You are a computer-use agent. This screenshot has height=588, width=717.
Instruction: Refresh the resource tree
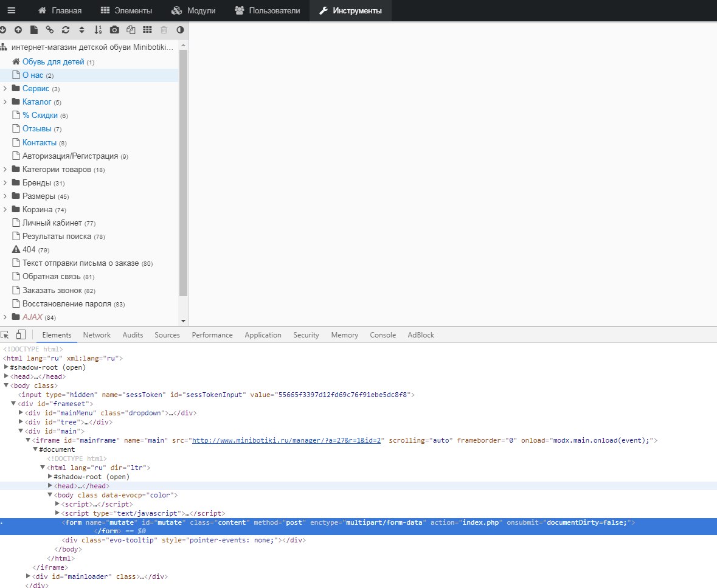pyautogui.click(x=66, y=30)
